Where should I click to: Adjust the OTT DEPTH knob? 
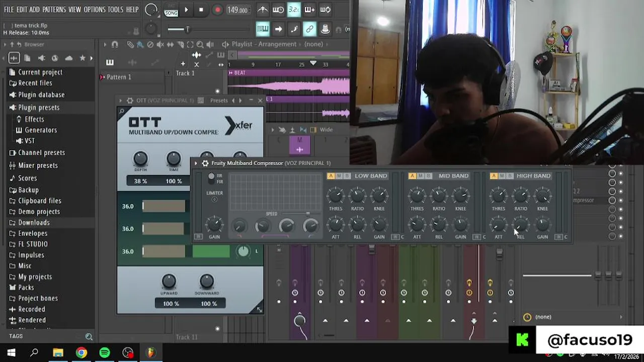(140, 159)
